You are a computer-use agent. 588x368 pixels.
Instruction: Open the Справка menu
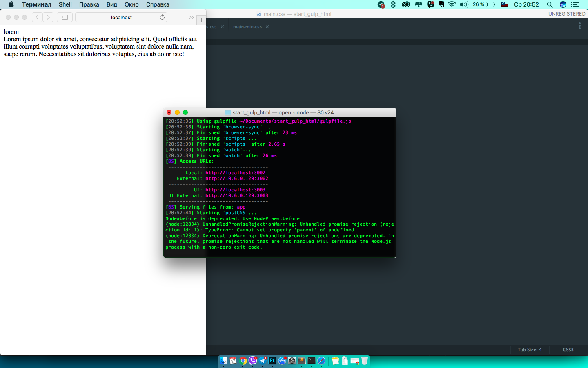click(158, 4)
